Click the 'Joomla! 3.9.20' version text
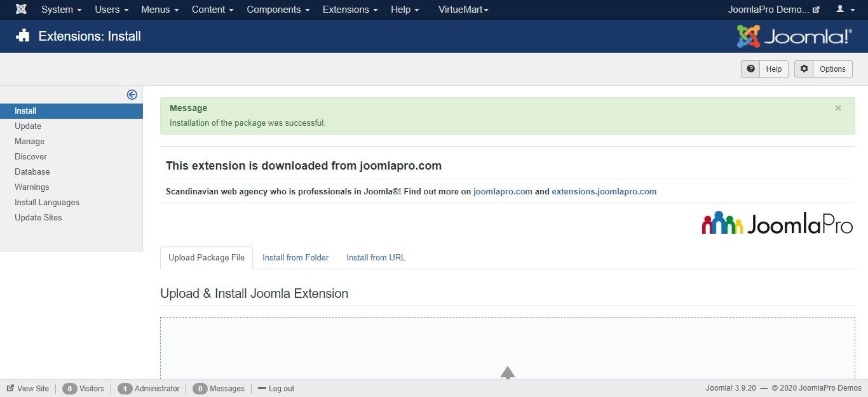This screenshot has width=868, height=397. (x=731, y=389)
